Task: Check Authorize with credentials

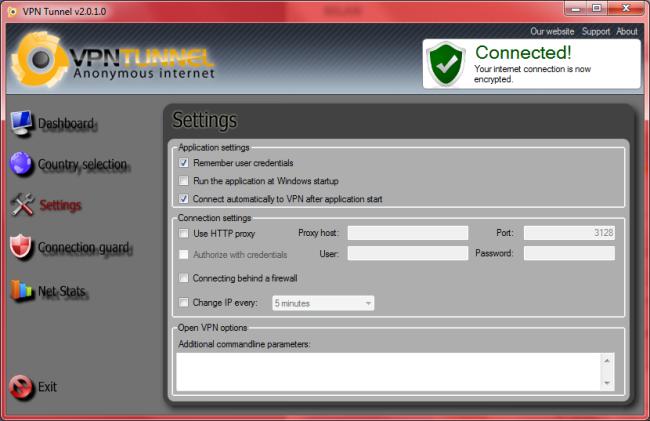Action: 183,254
